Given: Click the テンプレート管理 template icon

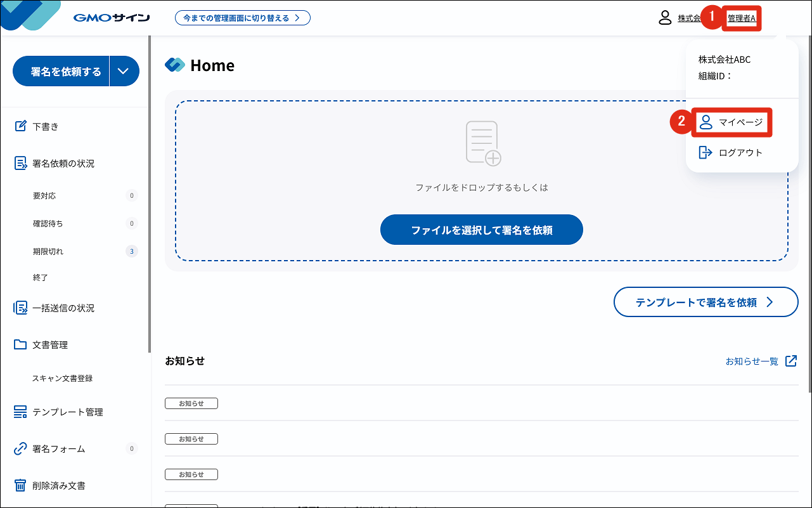Looking at the screenshot, I should [20, 412].
